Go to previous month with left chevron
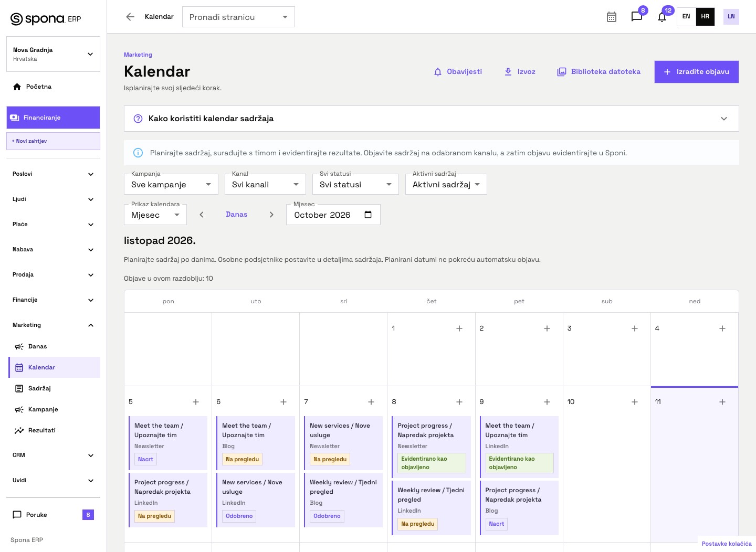 click(x=202, y=215)
